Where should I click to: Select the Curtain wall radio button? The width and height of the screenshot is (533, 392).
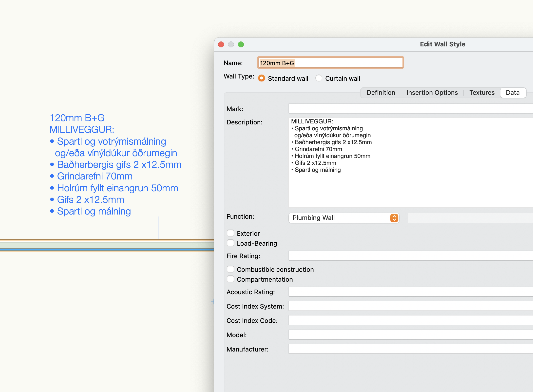click(x=319, y=78)
